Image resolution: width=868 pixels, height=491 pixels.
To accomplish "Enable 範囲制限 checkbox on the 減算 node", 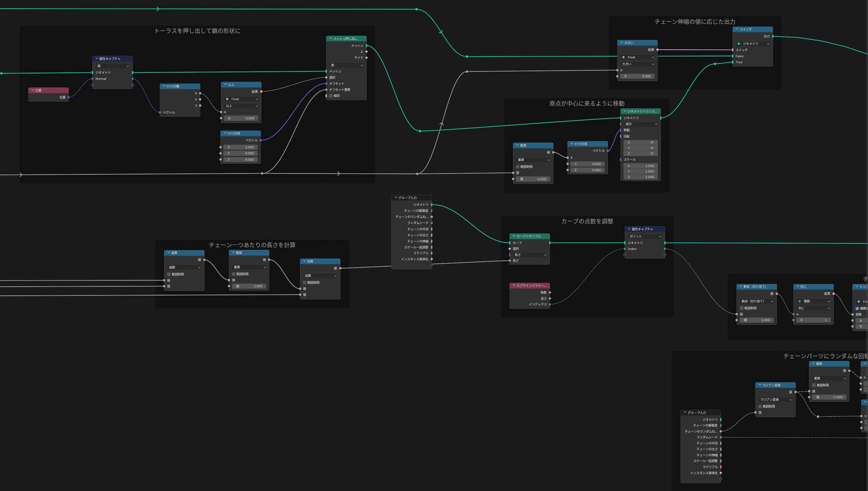I will [169, 274].
